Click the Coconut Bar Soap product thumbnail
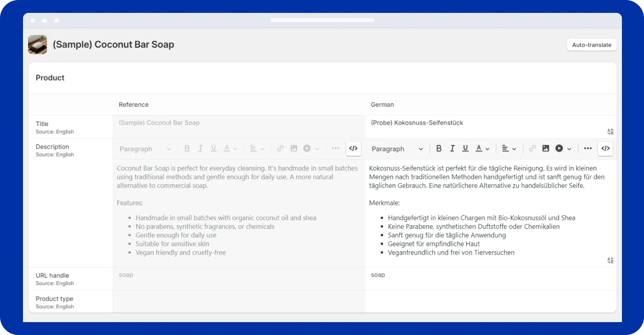Screen dimensions: 644x335 37,45
